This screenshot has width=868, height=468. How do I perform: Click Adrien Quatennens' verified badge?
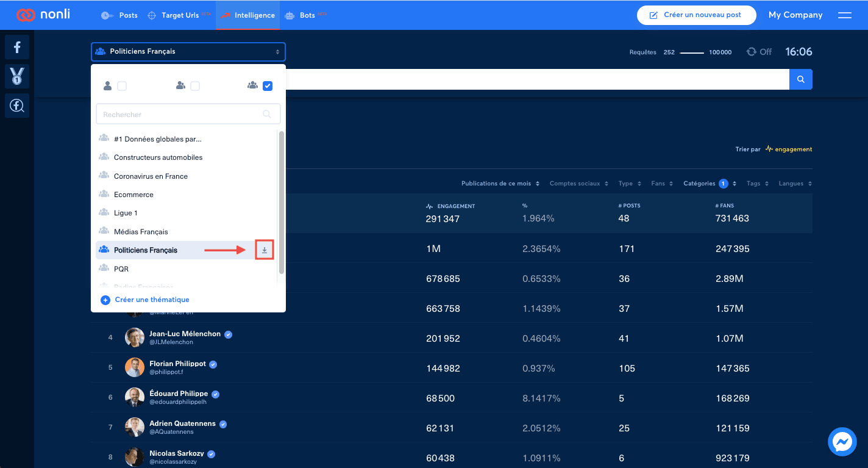[x=223, y=424]
